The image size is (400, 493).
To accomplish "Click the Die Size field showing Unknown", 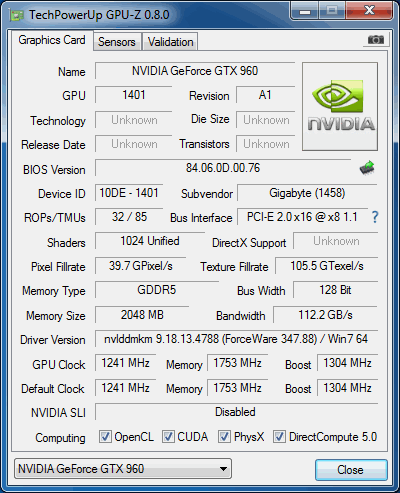I will tap(266, 120).
